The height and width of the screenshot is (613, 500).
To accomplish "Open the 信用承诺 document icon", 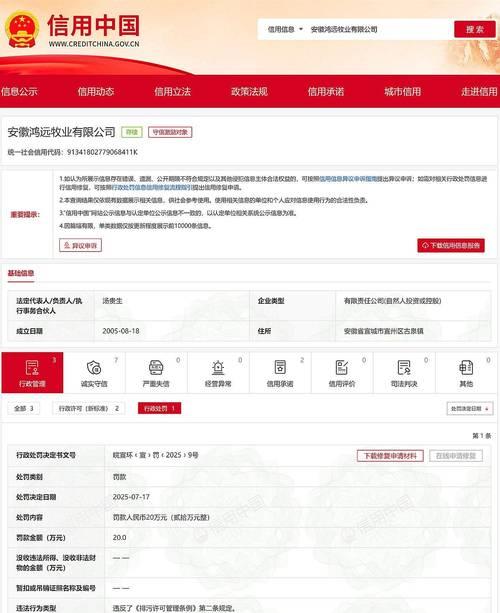I will 280,367.
